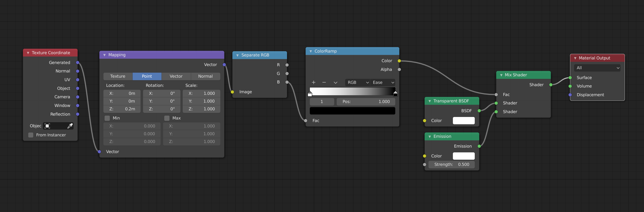Click the Emission Strength field
The height and width of the screenshot is (212, 644).
coord(452,165)
